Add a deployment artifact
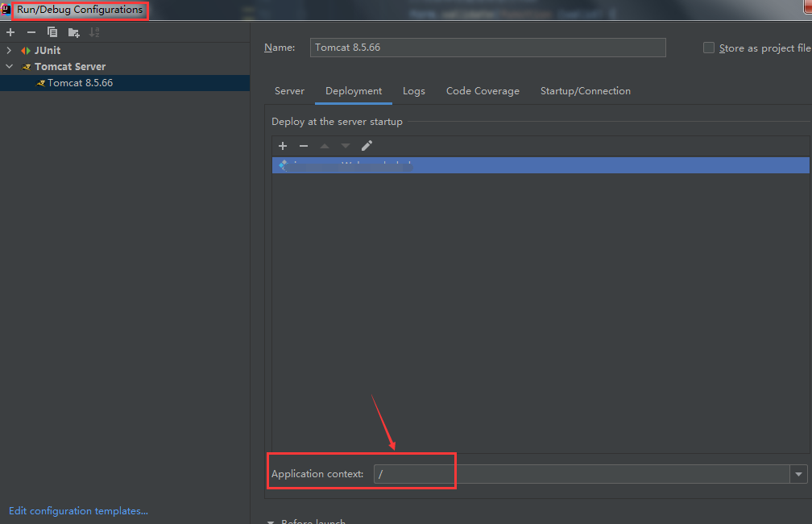This screenshot has height=524, width=812. 283,146
